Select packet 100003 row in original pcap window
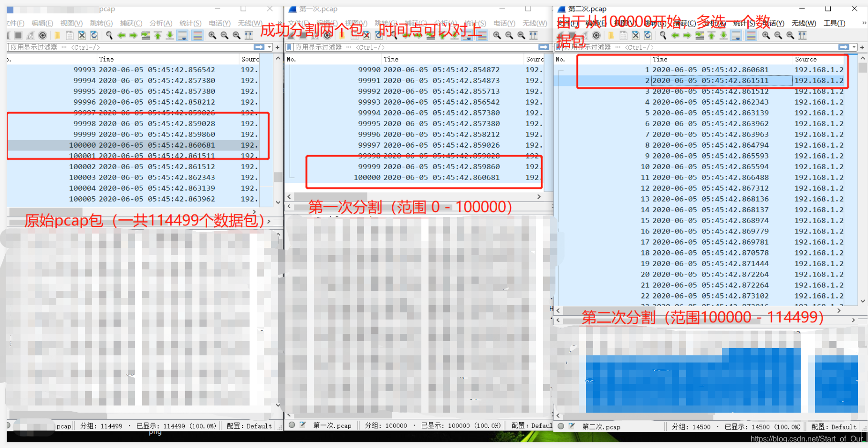 (133, 177)
